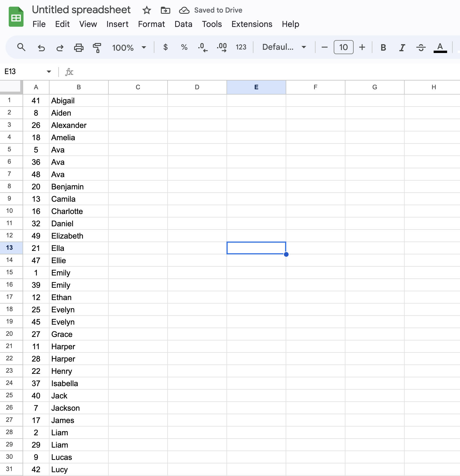This screenshot has height=476, width=460.
Task: Click the cell containing Charlotte
Action: (x=79, y=211)
